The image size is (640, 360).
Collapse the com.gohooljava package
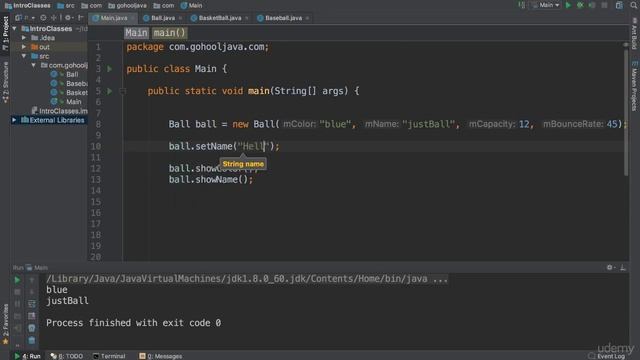[33, 65]
